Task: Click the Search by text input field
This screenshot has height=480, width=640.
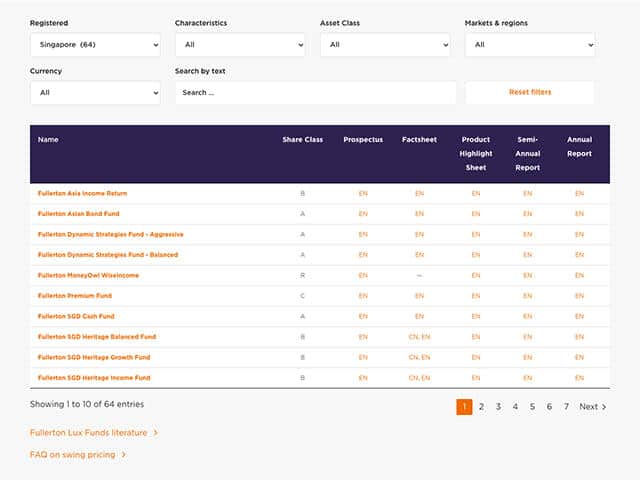Action: point(316,93)
